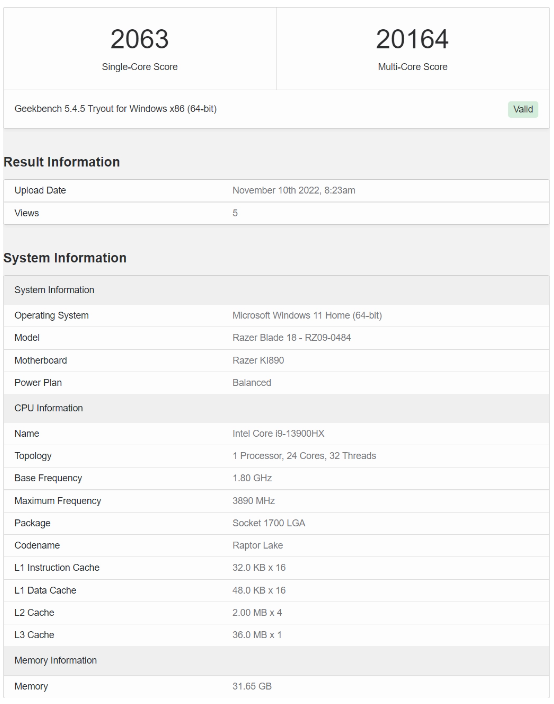Select the November 10th 2022, 8:23am value

[x=294, y=190]
